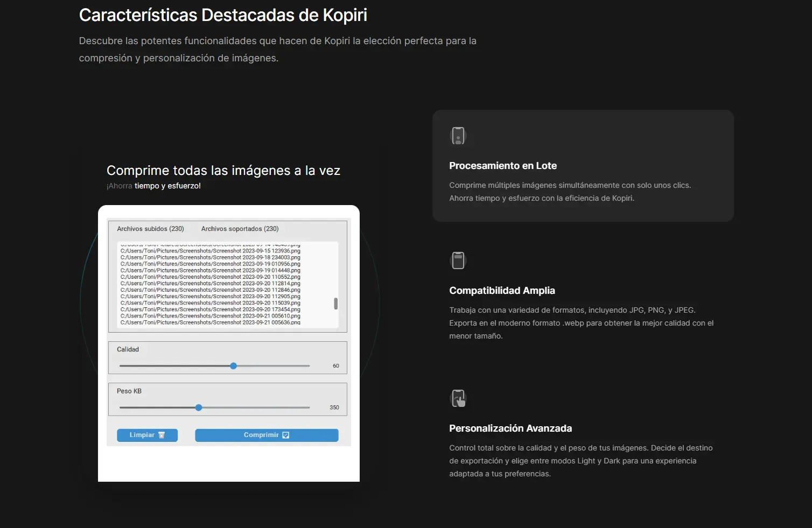Switch to the Archivos subidos (230) tab

click(151, 228)
